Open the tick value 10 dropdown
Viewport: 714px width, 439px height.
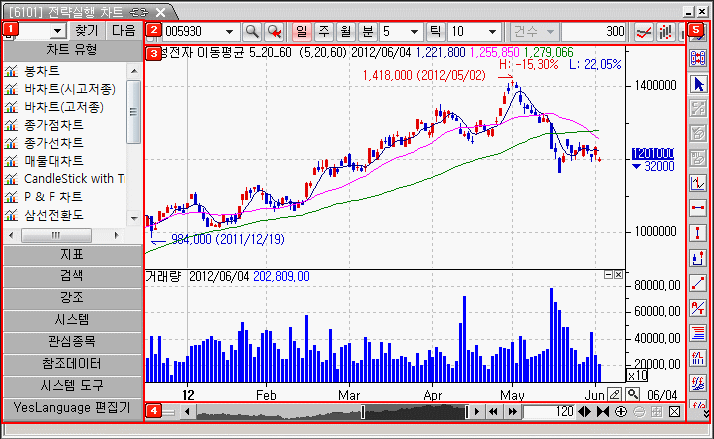(x=493, y=32)
